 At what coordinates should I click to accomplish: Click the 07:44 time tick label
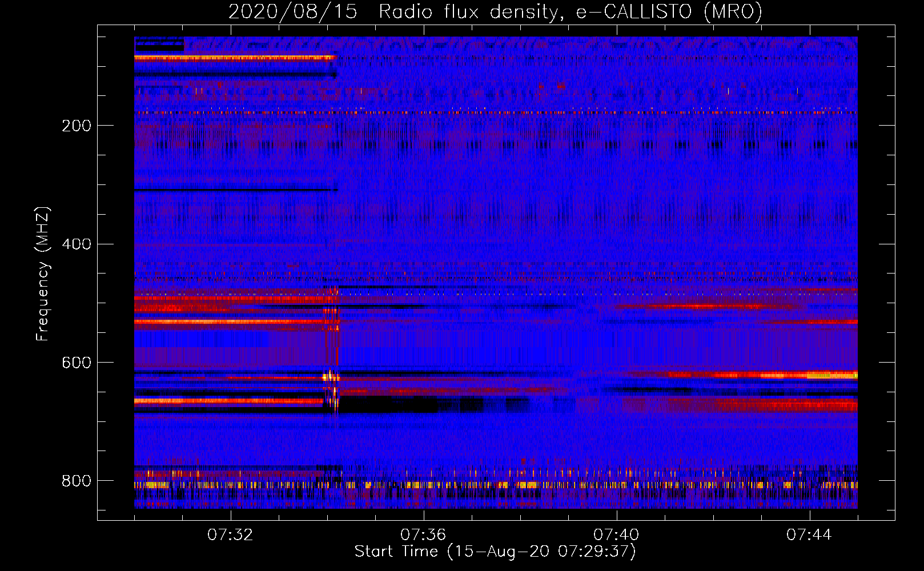click(809, 535)
